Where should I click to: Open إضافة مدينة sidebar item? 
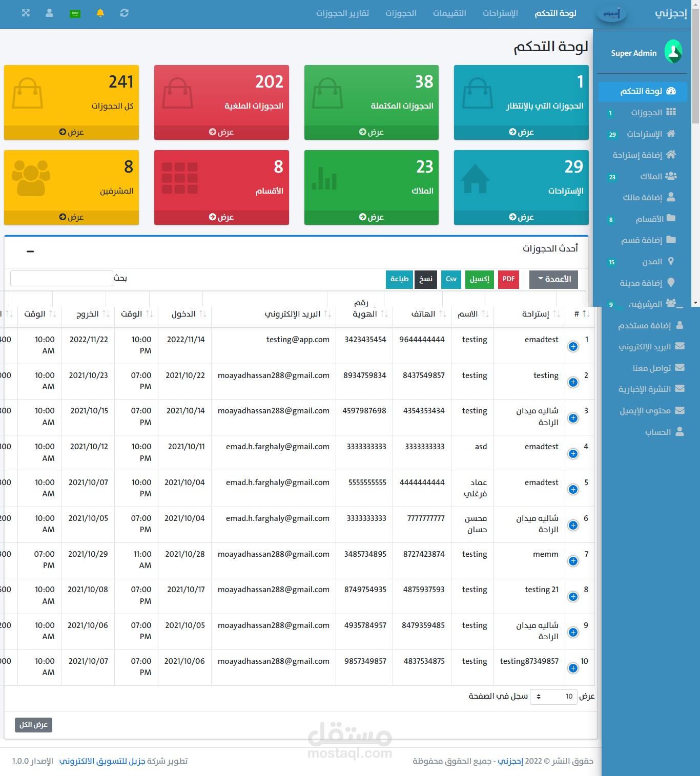click(x=643, y=283)
